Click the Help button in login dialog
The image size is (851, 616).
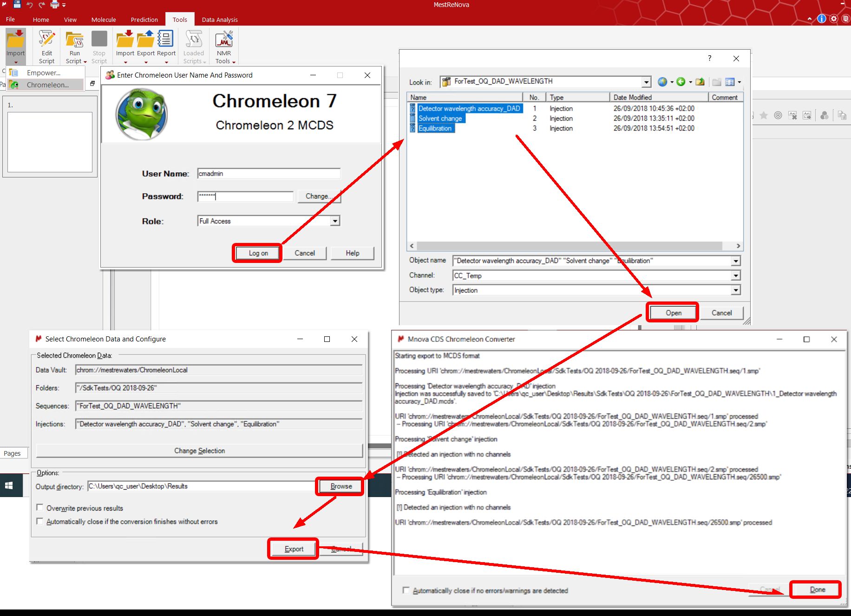coord(353,253)
